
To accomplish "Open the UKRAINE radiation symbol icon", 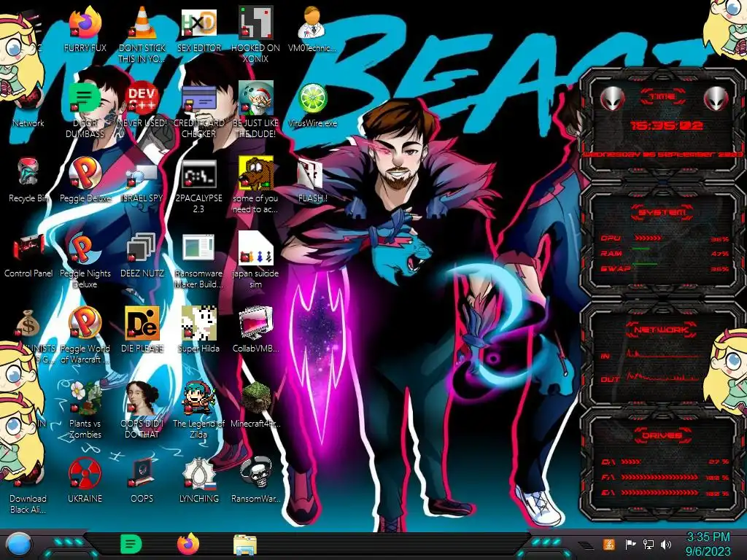I will pos(85,473).
